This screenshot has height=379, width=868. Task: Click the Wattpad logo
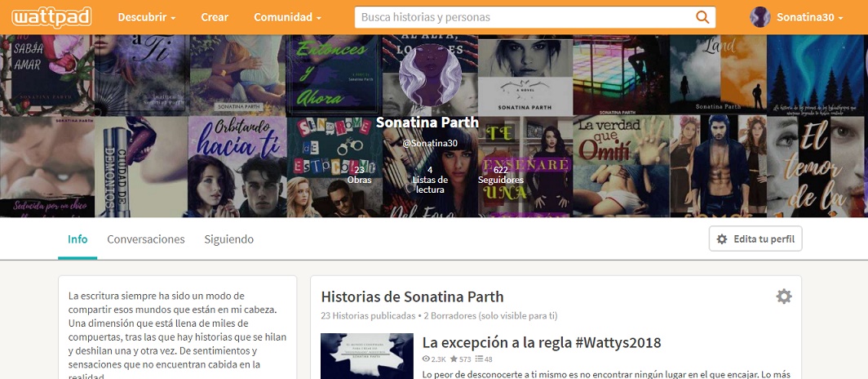51,17
